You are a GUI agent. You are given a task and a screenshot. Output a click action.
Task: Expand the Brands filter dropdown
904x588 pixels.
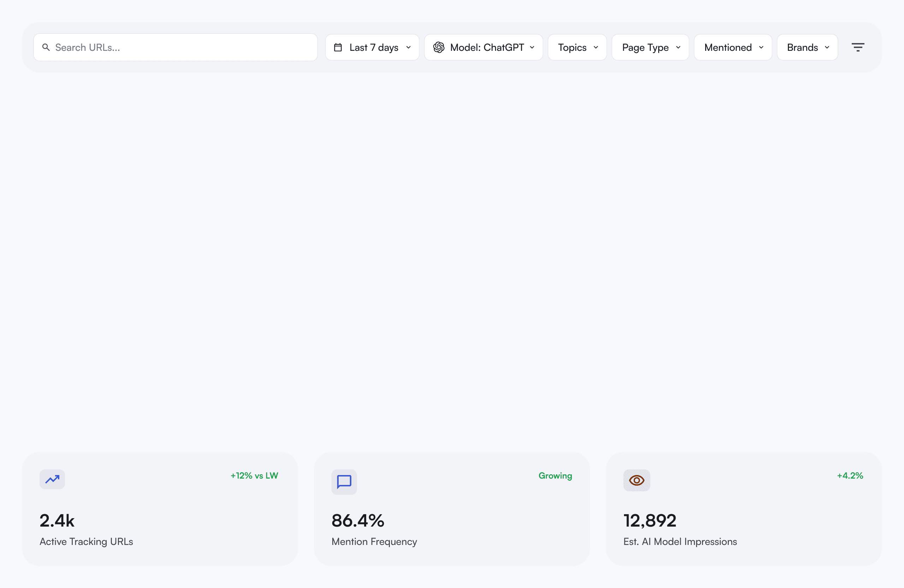807,47
